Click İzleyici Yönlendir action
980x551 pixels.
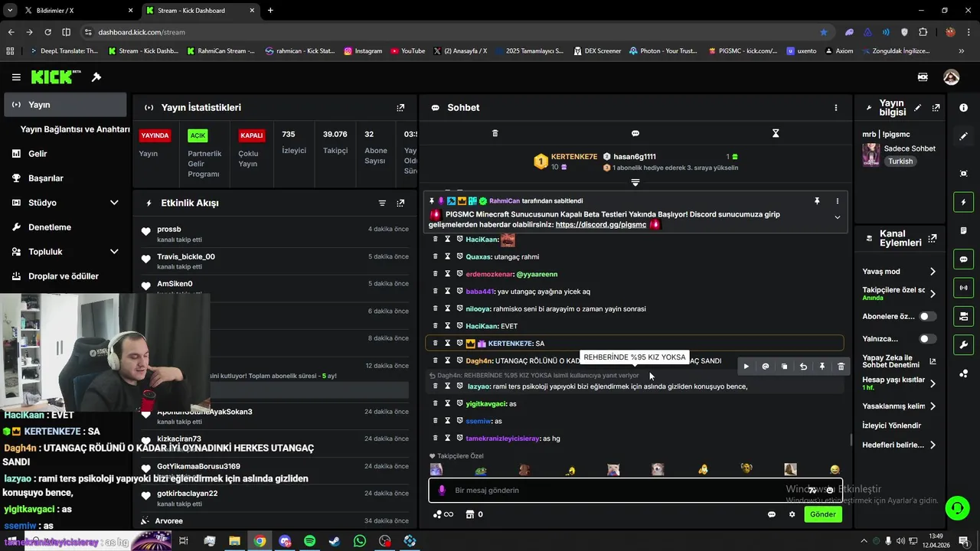[x=892, y=425]
